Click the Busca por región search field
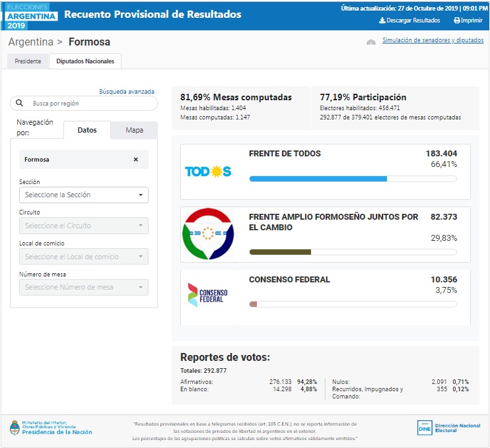490x448 pixels. tap(84, 104)
